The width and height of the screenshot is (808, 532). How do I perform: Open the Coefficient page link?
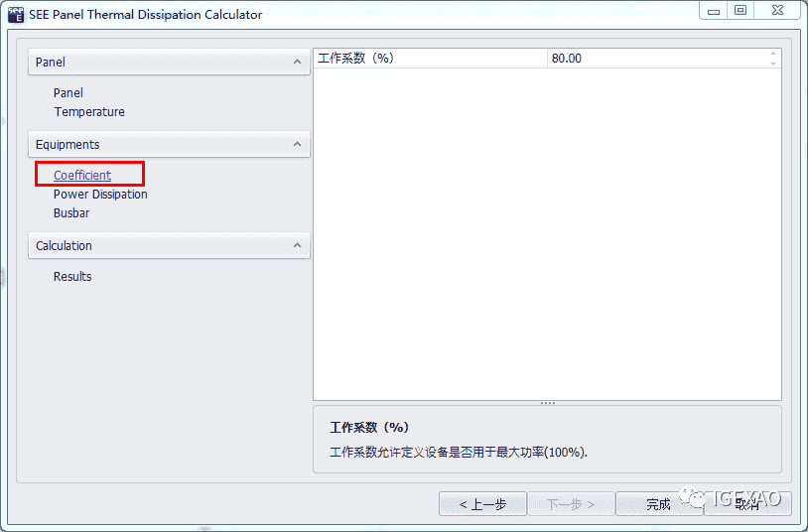(x=82, y=176)
